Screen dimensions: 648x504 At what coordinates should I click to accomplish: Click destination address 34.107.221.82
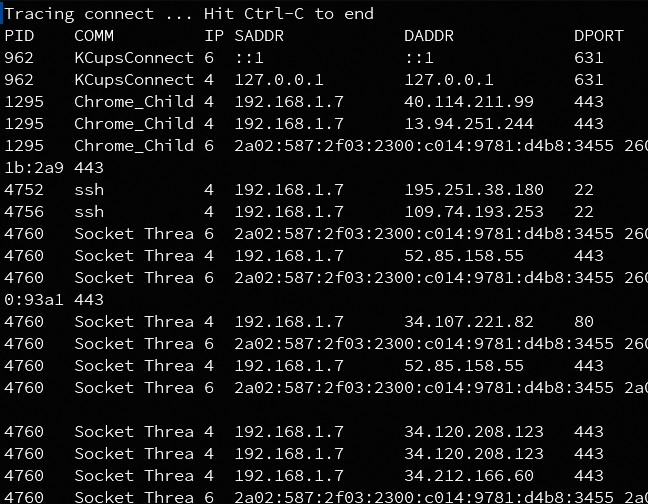pyautogui.click(x=469, y=321)
